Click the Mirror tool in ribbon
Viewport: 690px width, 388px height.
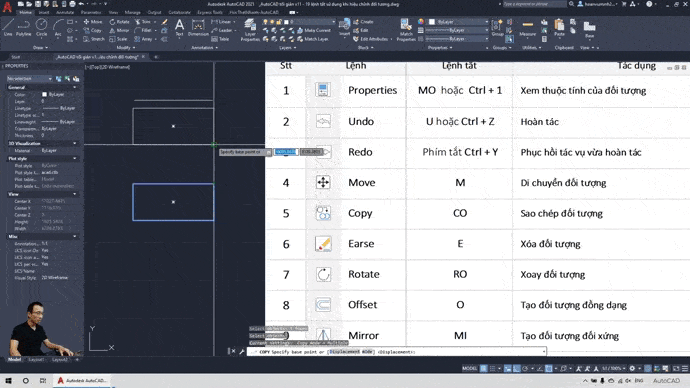coord(119,30)
